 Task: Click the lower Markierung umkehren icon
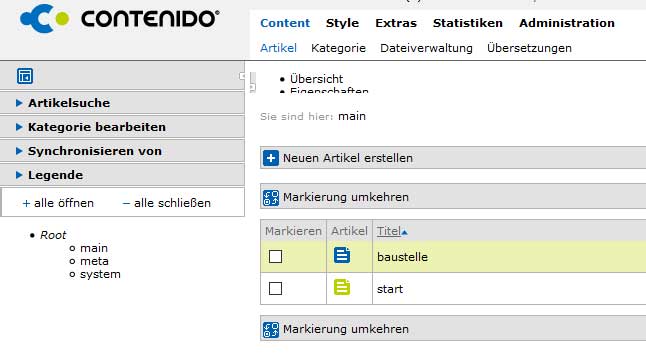click(271, 330)
